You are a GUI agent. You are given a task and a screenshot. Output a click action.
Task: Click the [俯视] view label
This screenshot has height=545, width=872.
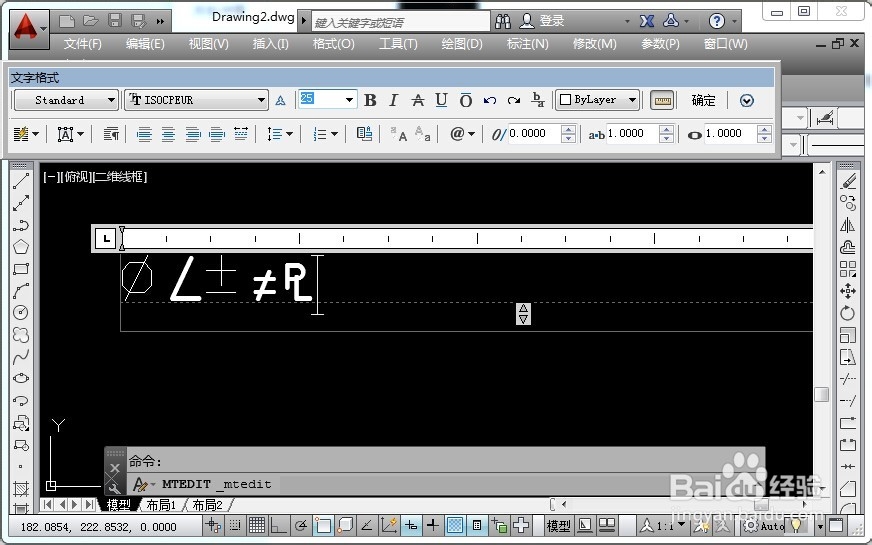(74, 177)
